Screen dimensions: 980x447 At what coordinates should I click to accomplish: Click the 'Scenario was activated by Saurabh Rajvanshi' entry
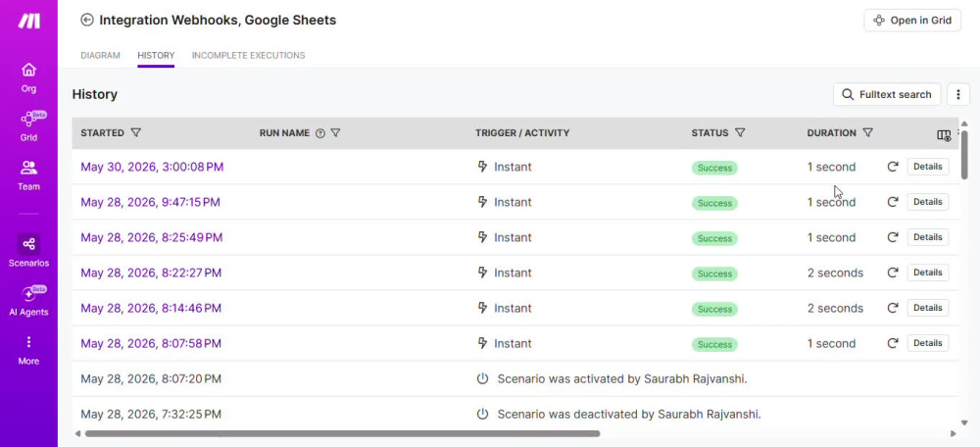pyautogui.click(x=622, y=378)
